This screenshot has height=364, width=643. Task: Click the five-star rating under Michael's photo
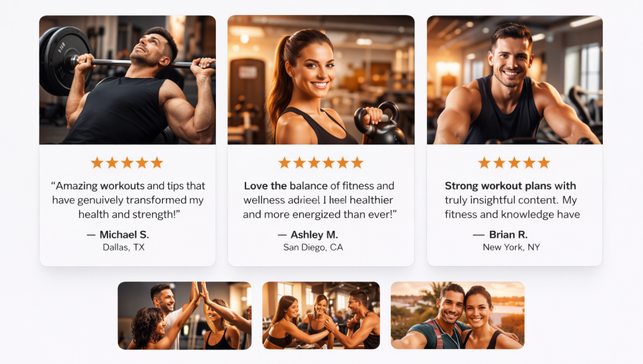pos(127,163)
